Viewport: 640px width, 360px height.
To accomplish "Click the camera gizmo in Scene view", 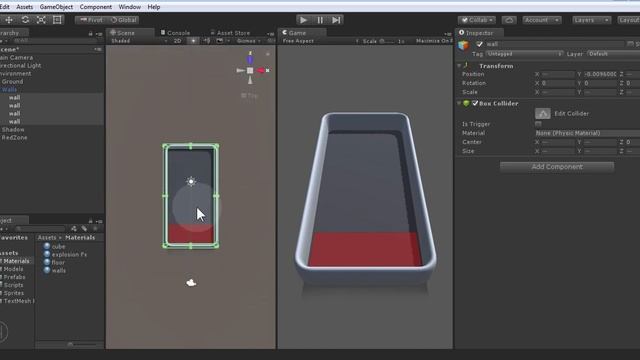I will click(x=191, y=282).
